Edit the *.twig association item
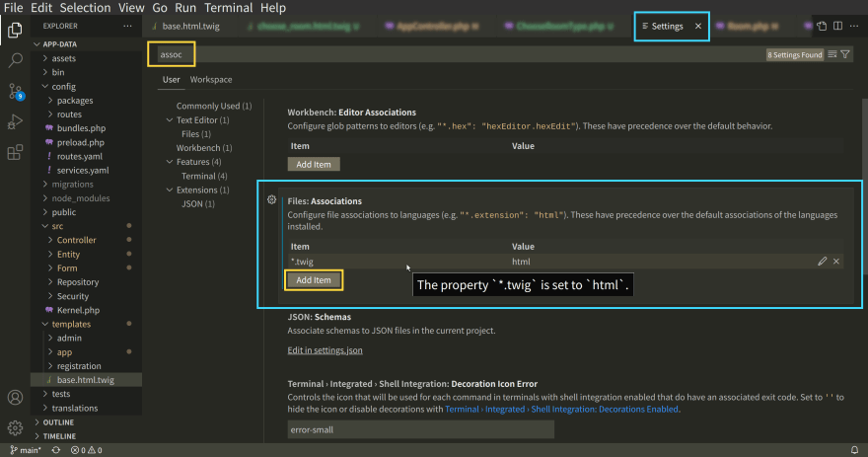The width and height of the screenshot is (868, 457). coord(822,261)
